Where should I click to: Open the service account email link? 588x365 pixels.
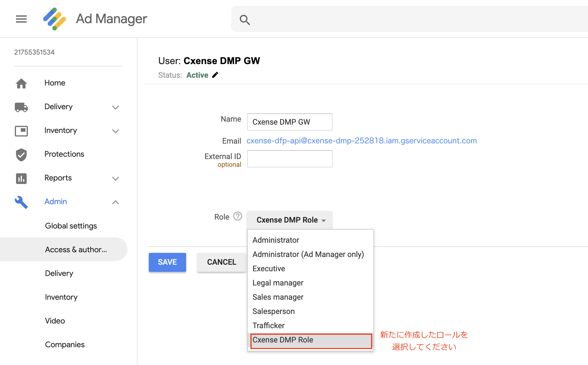tap(362, 141)
